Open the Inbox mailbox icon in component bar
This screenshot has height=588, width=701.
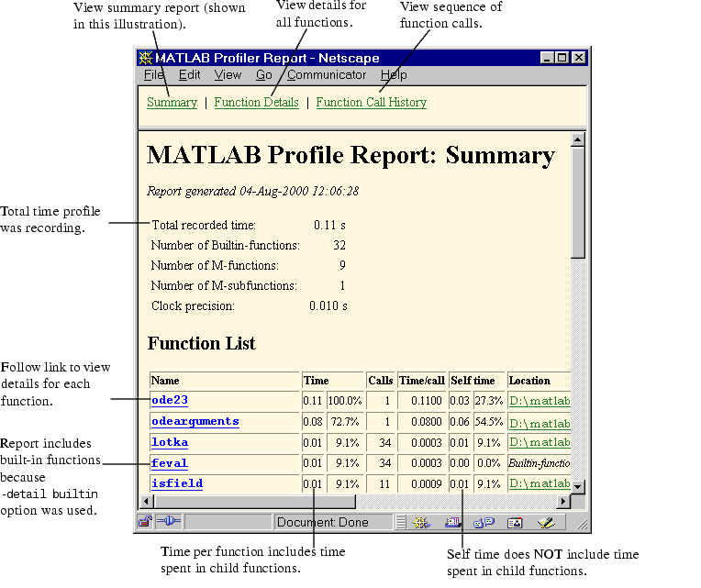[x=452, y=522]
